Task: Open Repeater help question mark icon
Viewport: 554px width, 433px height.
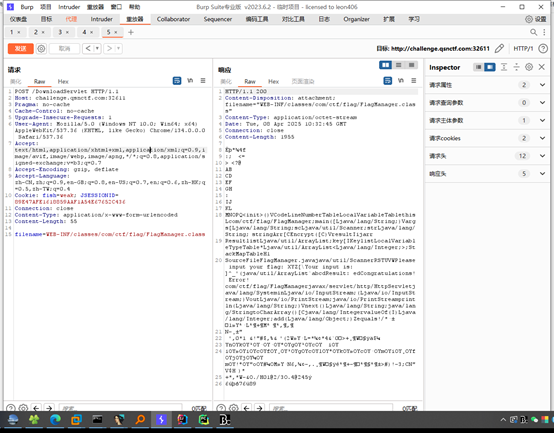Action: 543,48
